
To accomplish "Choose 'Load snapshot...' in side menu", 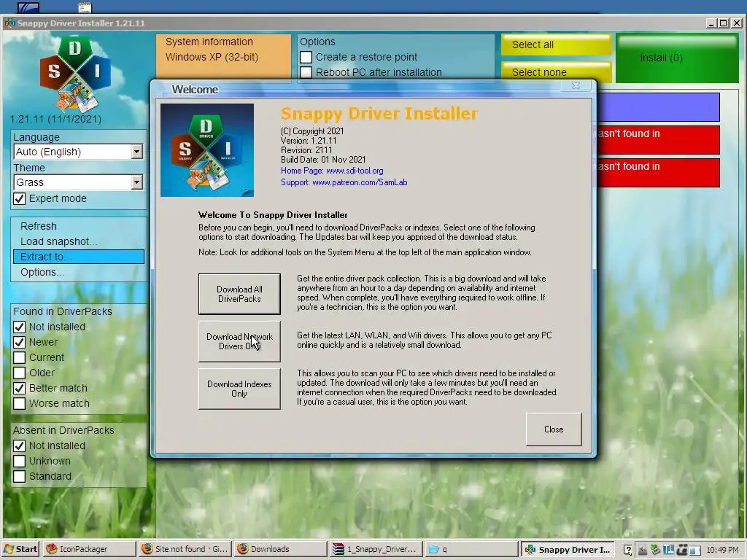I will pos(79,241).
